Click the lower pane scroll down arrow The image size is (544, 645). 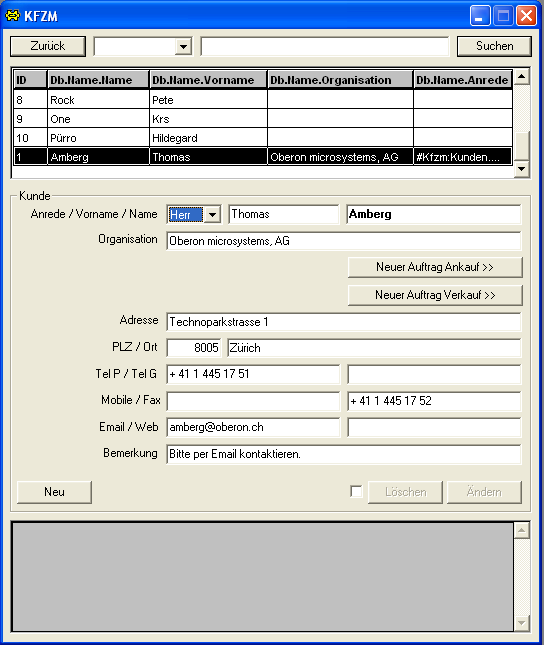click(522, 623)
